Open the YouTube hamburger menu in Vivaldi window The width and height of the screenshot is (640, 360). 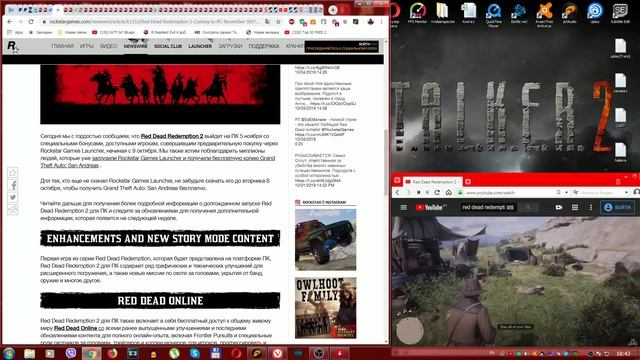(404, 207)
